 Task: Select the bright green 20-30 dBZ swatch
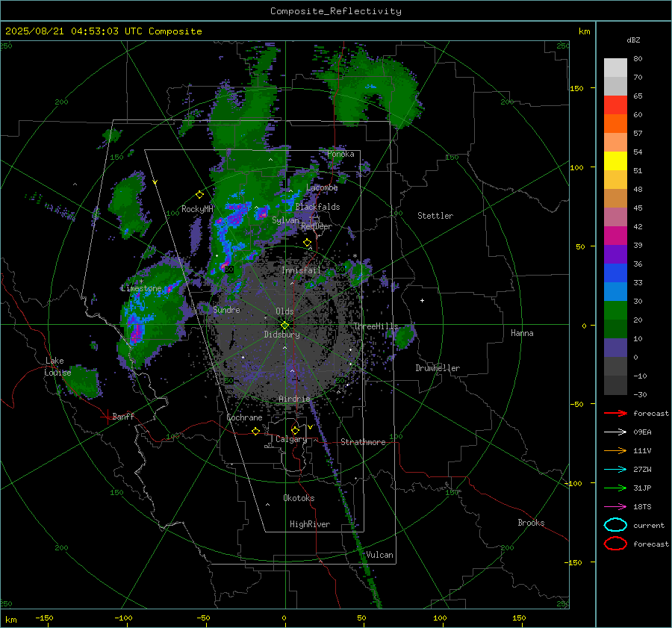click(615, 310)
